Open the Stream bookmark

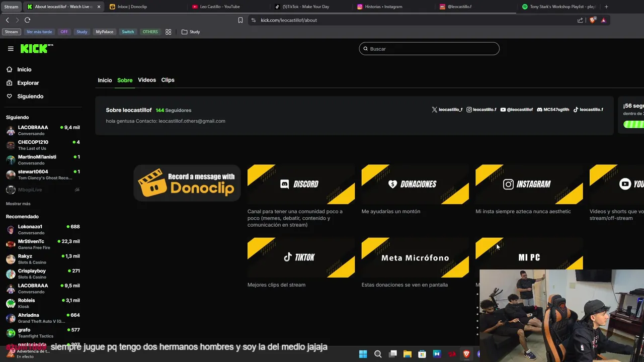(11, 32)
